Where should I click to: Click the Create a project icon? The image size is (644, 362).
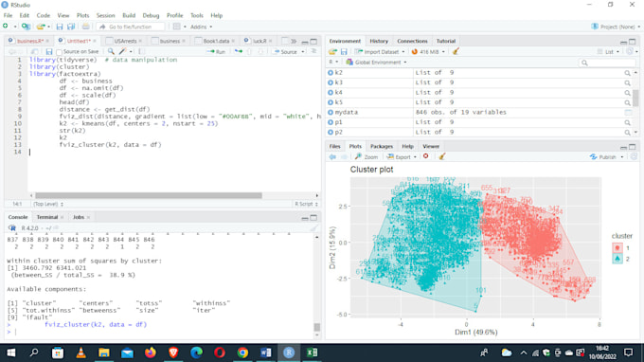pyautogui.click(x=26, y=27)
